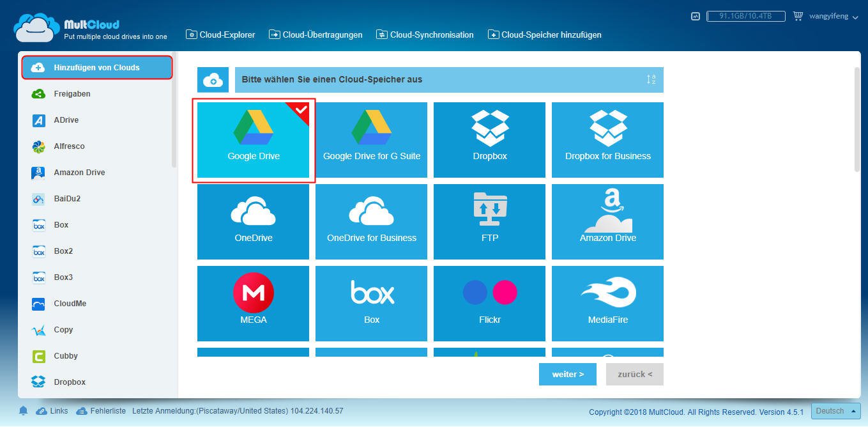The height and width of the screenshot is (427, 868).
Task: Open the shopping cart icon
Action: click(x=798, y=16)
